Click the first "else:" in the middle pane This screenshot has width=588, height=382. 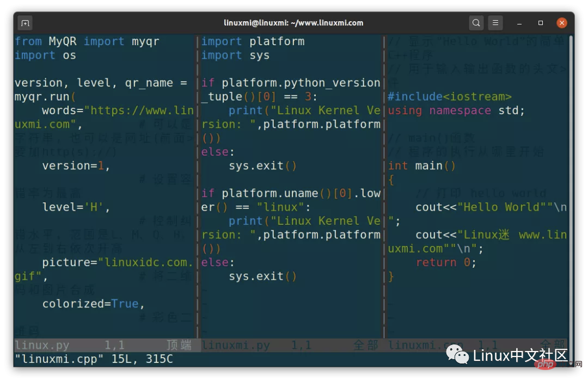coord(218,152)
